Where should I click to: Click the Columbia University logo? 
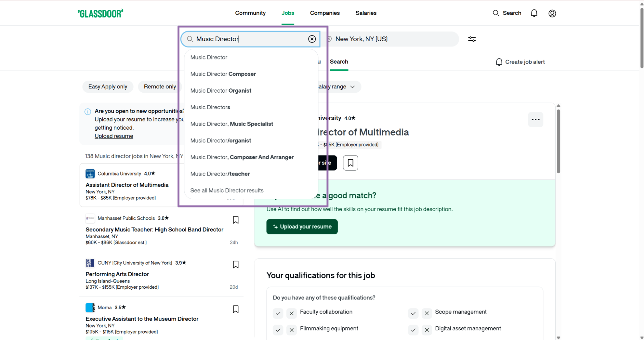pos(90,174)
